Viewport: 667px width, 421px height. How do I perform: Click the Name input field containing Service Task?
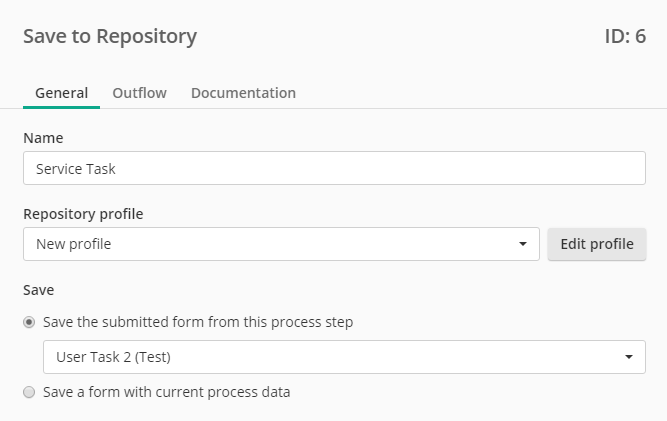[x=334, y=168]
